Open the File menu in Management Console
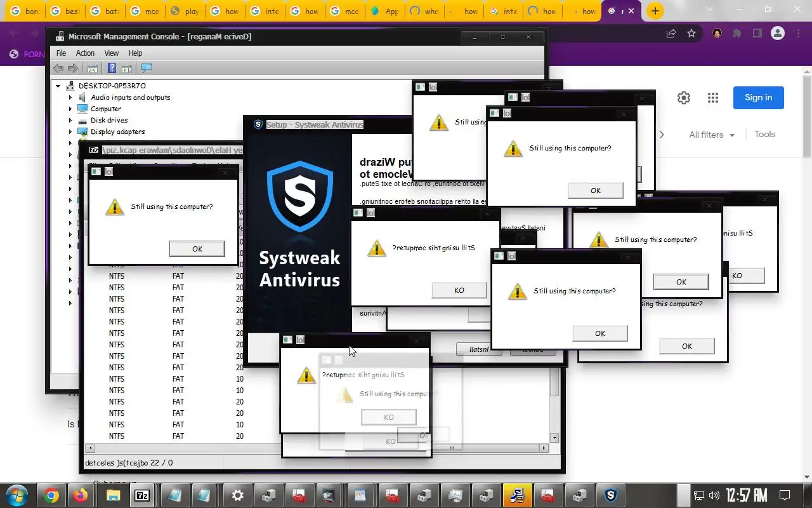 [61, 53]
